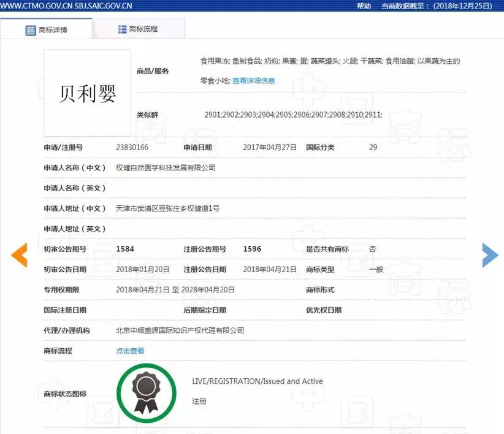The width and height of the screenshot is (504, 434).
Task: Open the 查看详细信息 link
Action: tap(253, 80)
